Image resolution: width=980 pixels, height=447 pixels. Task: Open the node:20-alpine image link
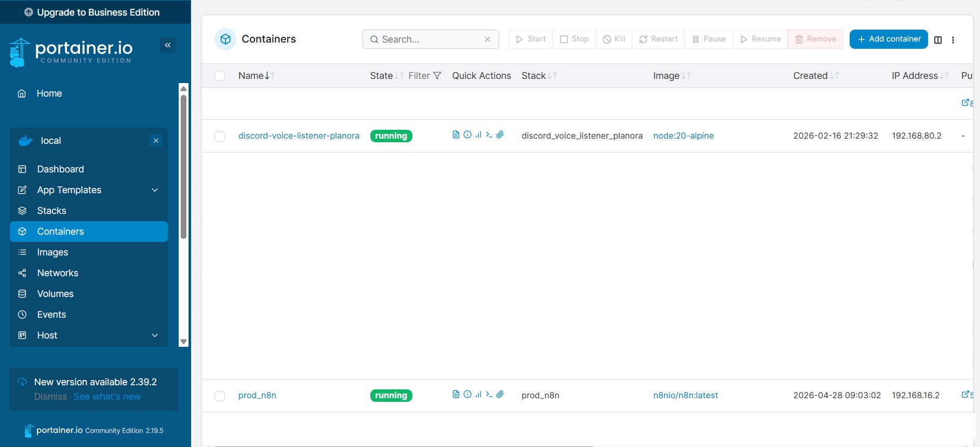point(683,136)
